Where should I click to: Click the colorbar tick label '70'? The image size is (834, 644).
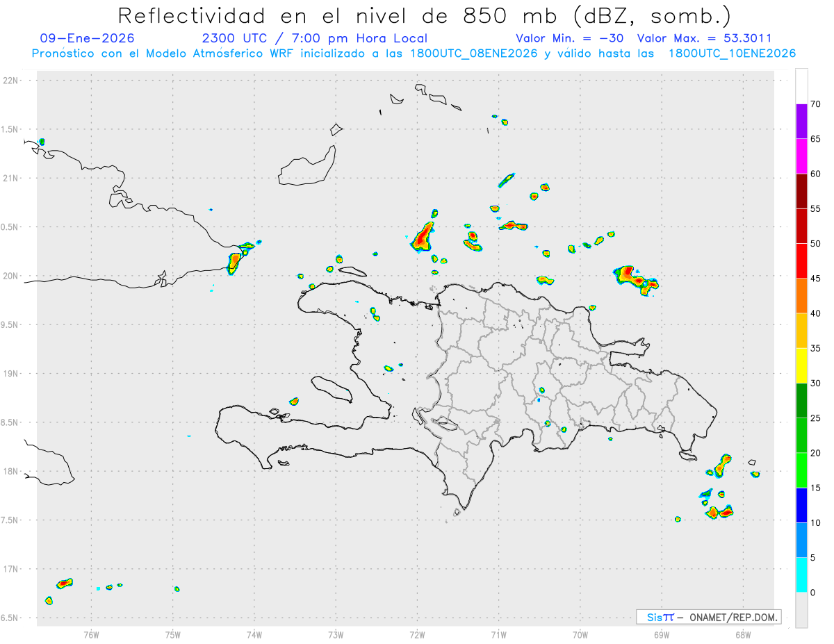coord(816,104)
